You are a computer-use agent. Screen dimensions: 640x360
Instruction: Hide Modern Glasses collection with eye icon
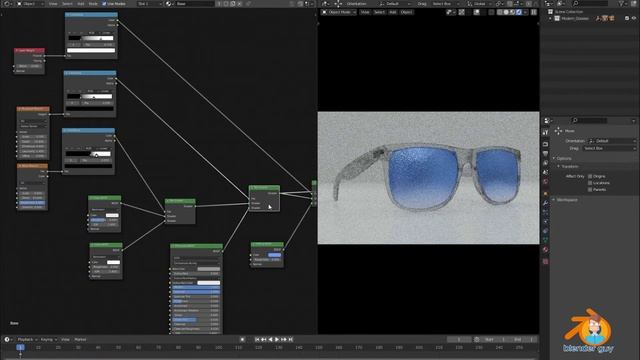634,18
